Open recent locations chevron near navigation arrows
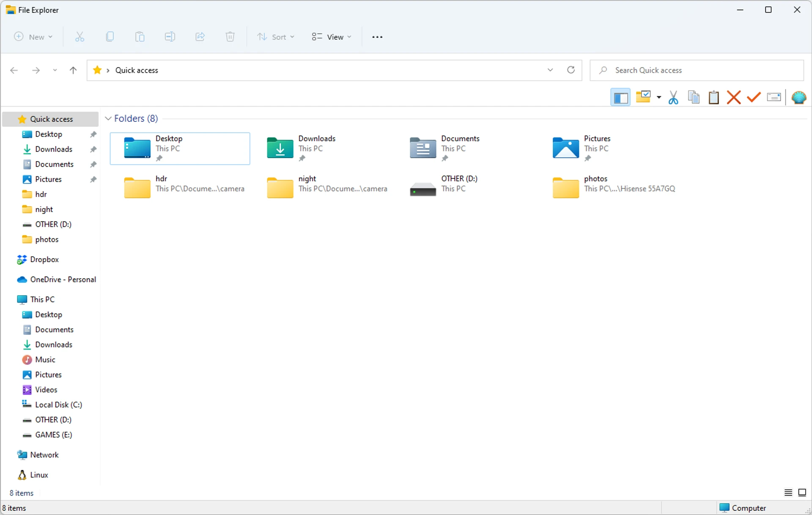 [x=55, y=70]
